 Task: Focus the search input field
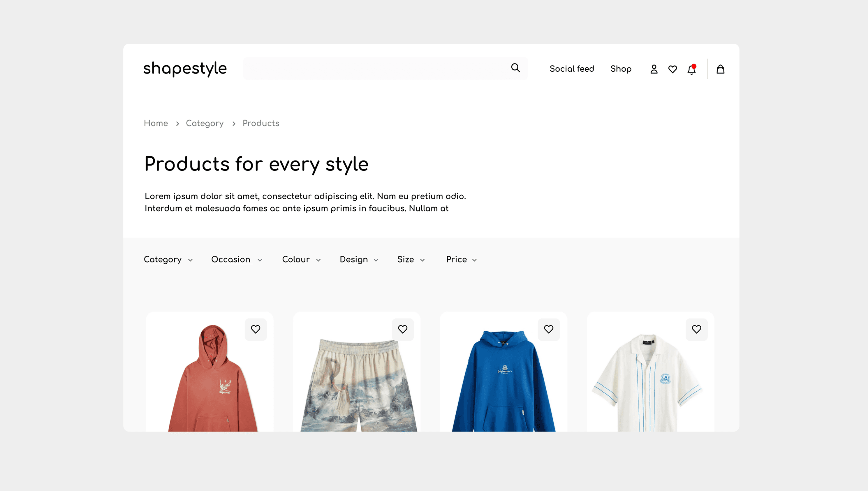point(374,68)
